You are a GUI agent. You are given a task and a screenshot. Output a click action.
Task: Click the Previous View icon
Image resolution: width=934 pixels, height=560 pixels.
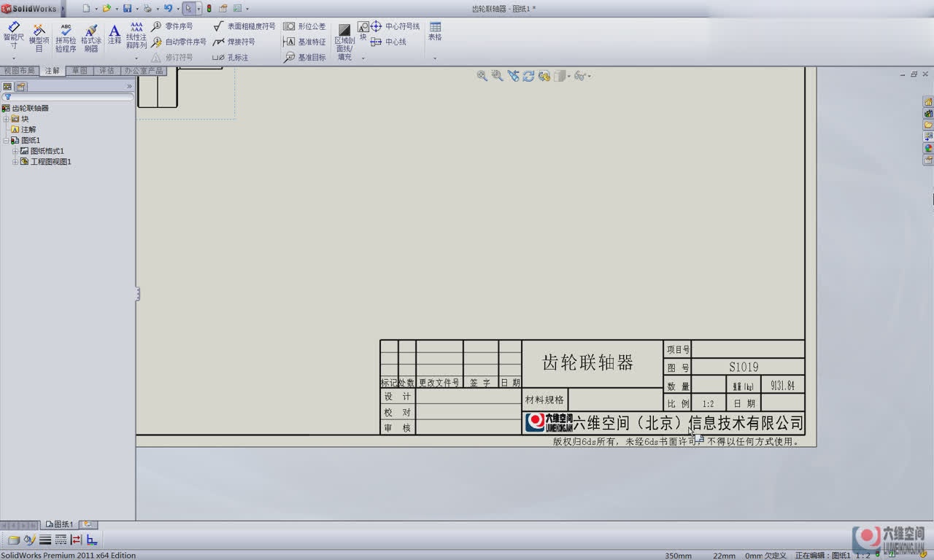tap(513, 76)
